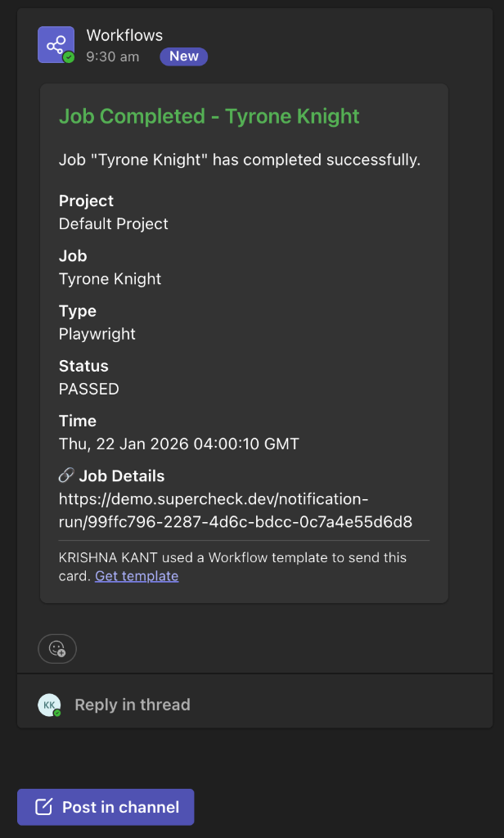Collapse the Time section details
The width and height of the screenshot is (504, 838).
point(77,421)
